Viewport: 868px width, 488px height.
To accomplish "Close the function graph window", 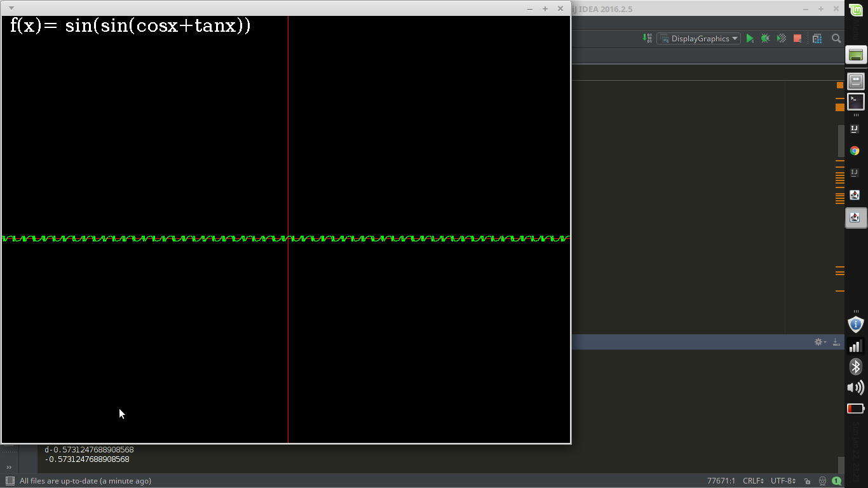I will (x=560, y=9).
